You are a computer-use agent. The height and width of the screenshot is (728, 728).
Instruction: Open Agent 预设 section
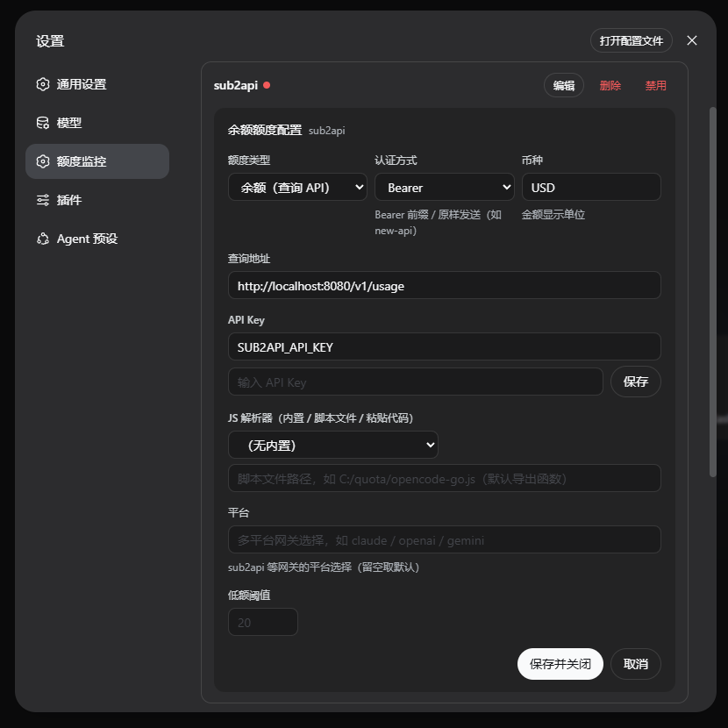[x=97, y=239]
